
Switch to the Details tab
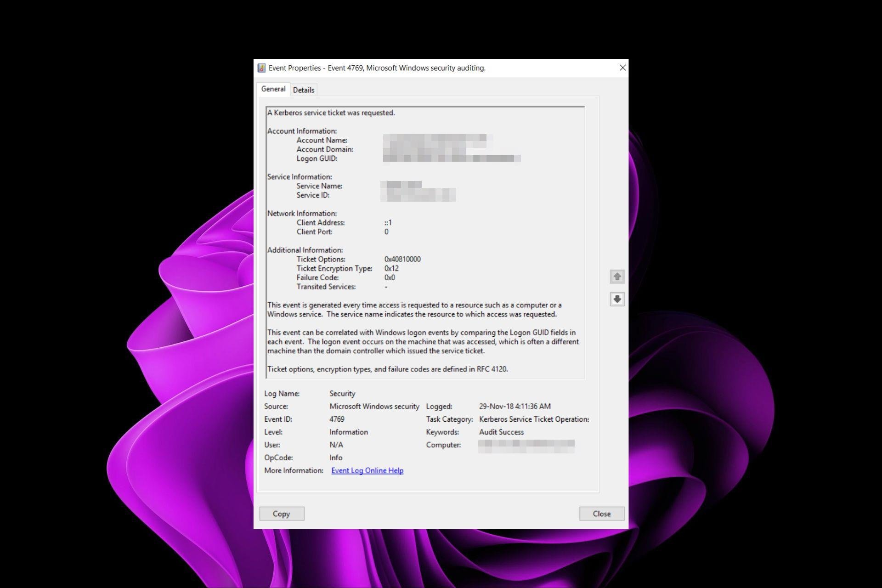[304, 90]
